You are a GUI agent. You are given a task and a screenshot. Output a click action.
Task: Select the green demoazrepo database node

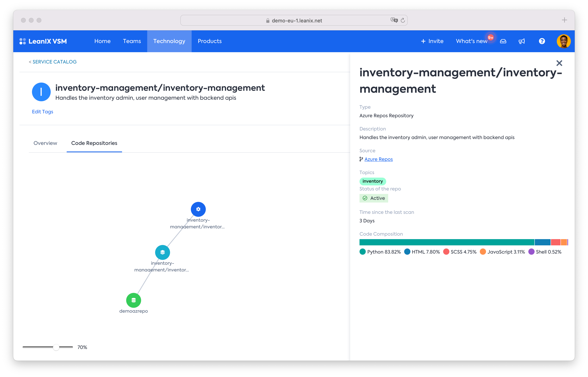pos(133,300)
